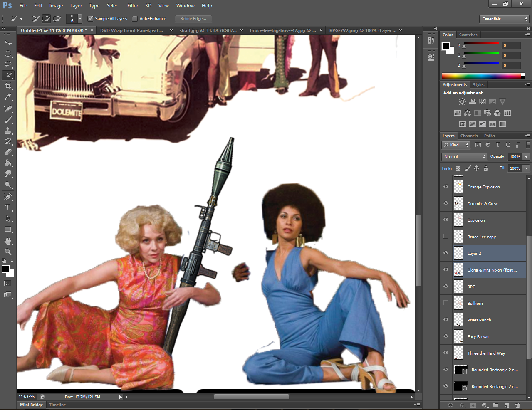
Task: Click Add to selection brush mode
Action: click(x=46, y=19)
